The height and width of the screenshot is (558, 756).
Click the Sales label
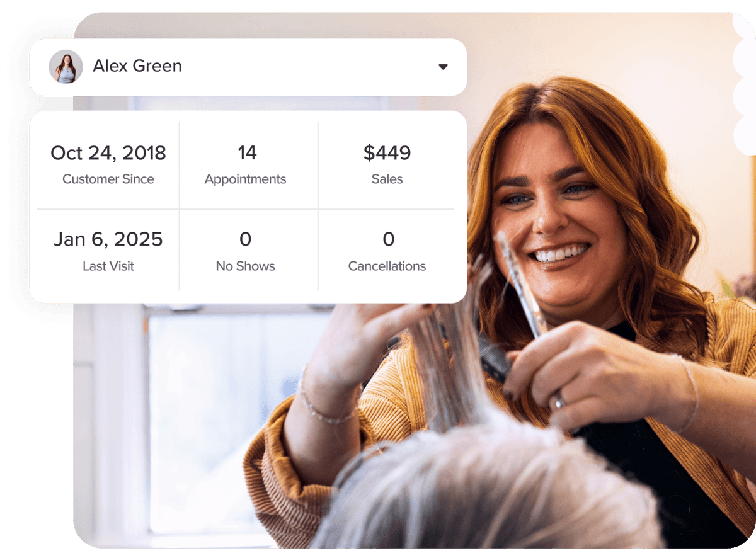387,179
